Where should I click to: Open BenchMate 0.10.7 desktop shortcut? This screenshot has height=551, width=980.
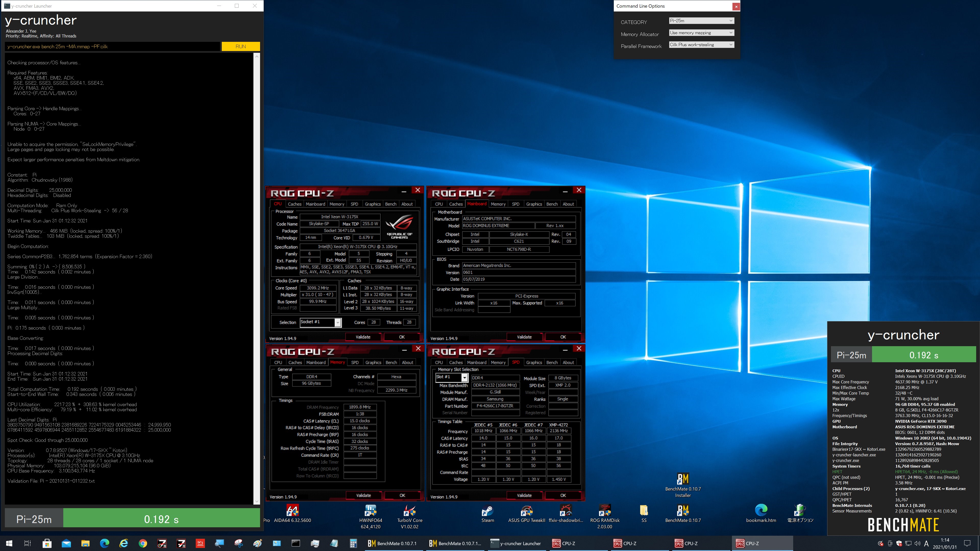(x=683, y=513)
